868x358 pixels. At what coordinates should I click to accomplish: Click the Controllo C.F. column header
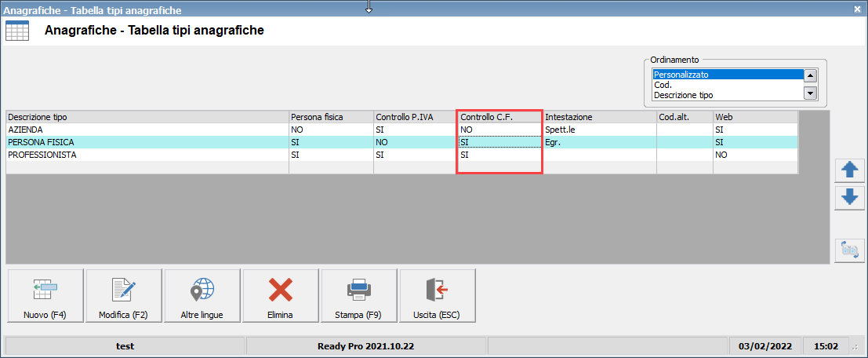[x=500, y=117]
